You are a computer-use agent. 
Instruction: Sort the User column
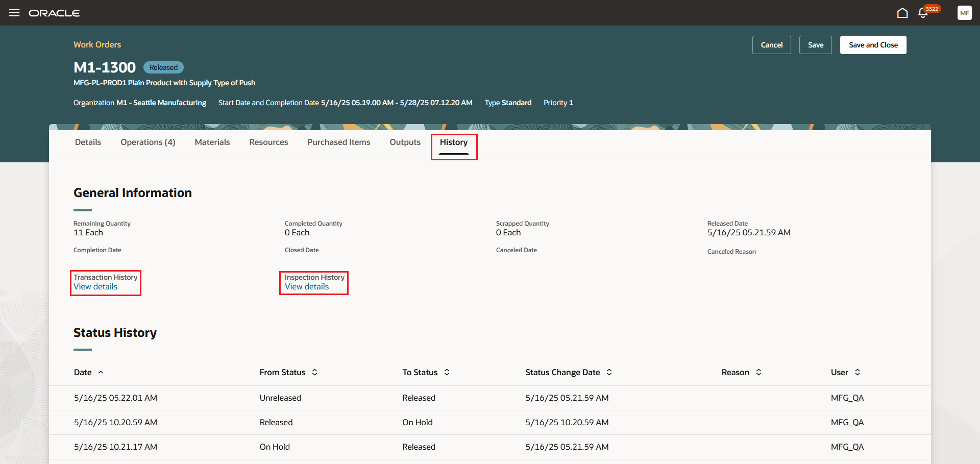click(x=857, y=372)
